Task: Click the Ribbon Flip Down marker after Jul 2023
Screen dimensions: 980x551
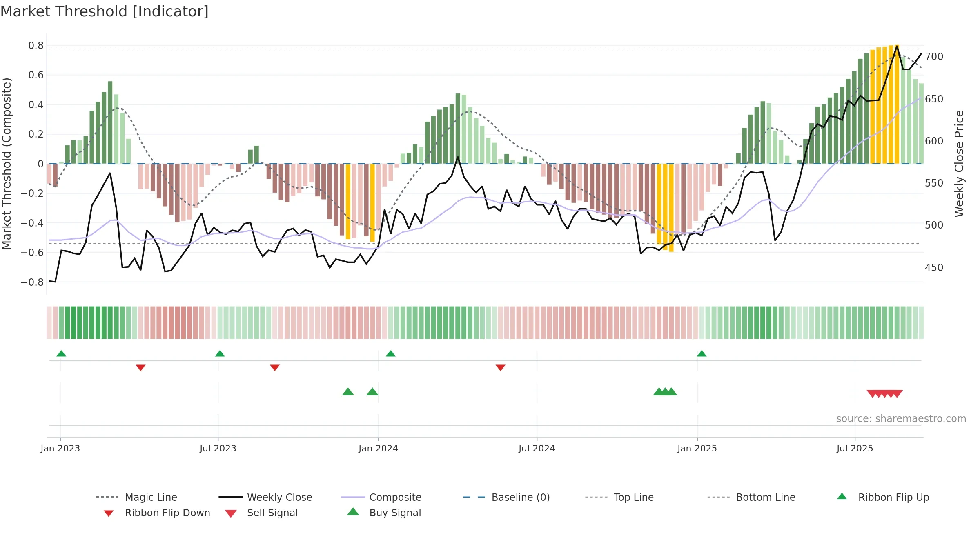Action: 275,368
